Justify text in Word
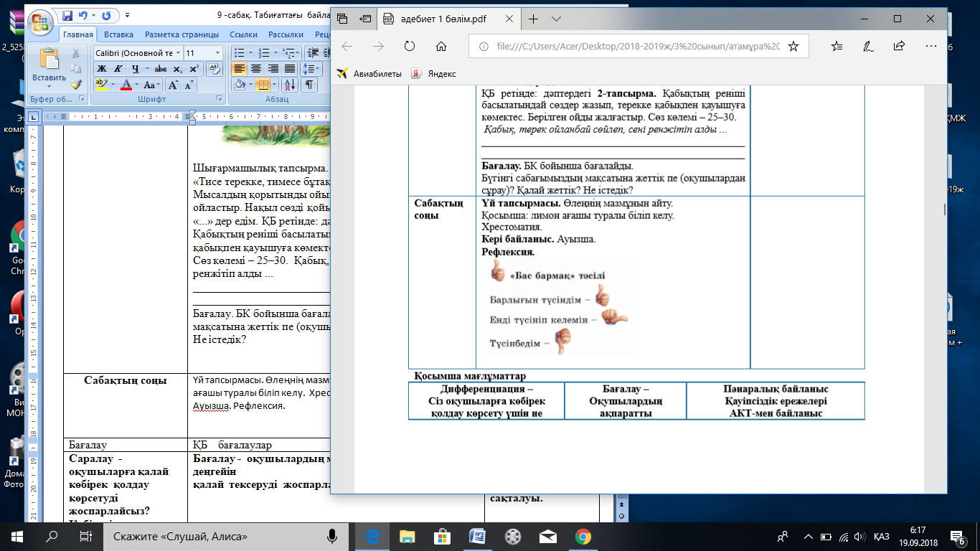Image resolution: width=980 pixels, height=551 pixels. pyautogui.click(x=290, y=69)
